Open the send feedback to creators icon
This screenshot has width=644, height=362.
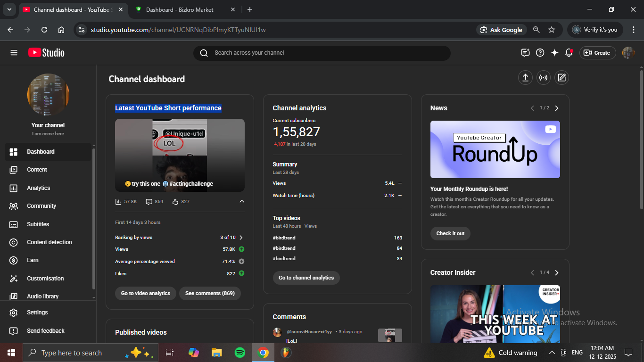(x=525, y=53)
